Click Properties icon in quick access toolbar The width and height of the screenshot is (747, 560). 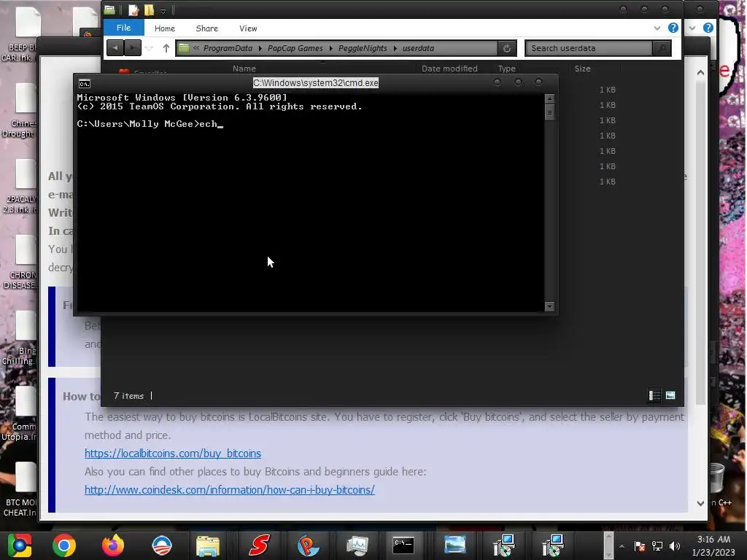133,10
